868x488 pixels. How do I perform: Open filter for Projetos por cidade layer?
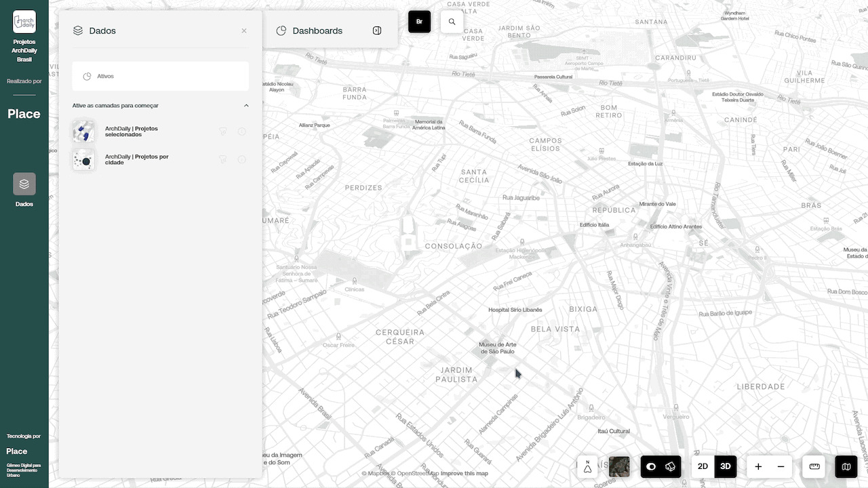pyautogui.click(x=222, y=159)
